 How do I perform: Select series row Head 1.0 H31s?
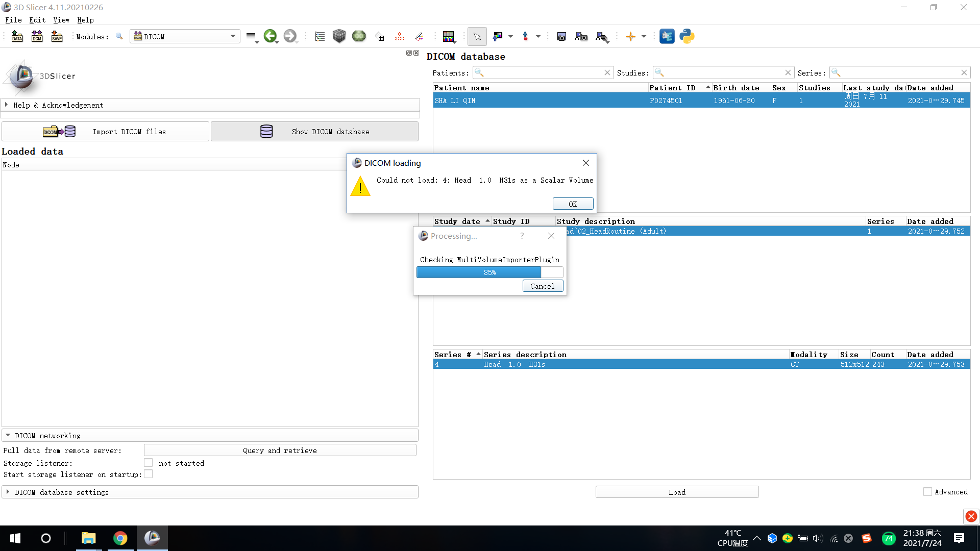pos(701,364)
